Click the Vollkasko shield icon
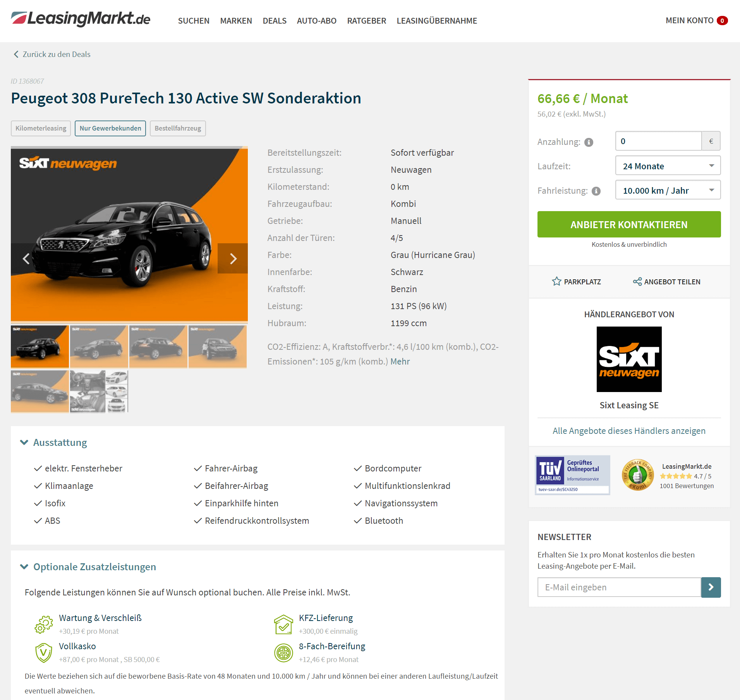 tap(44, 653)
